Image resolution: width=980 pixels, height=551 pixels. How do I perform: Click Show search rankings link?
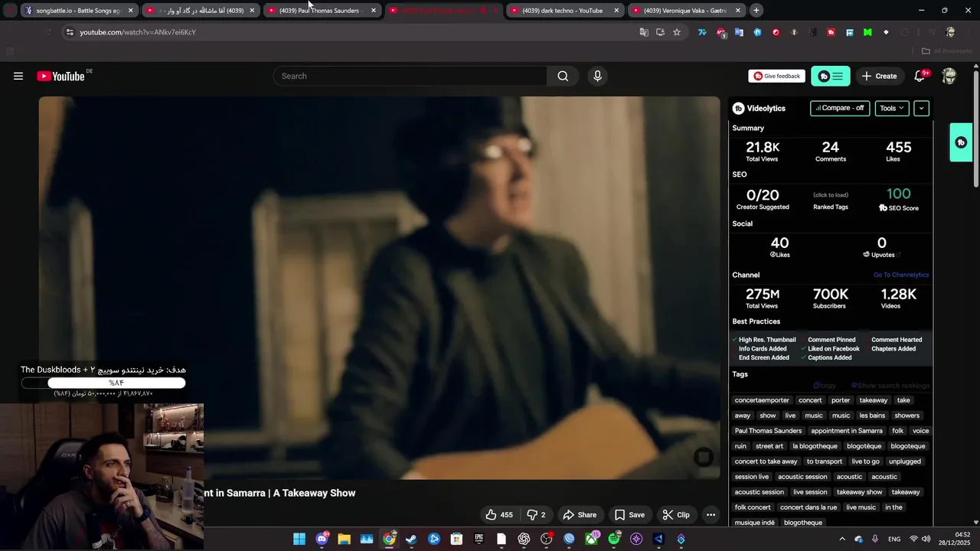[890, 386]
